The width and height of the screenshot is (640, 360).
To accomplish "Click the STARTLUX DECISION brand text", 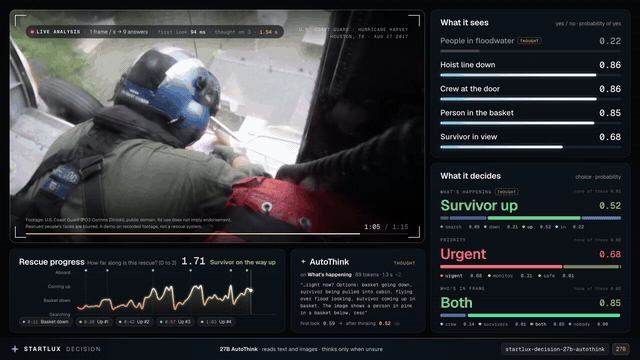I will pos(62,349).
